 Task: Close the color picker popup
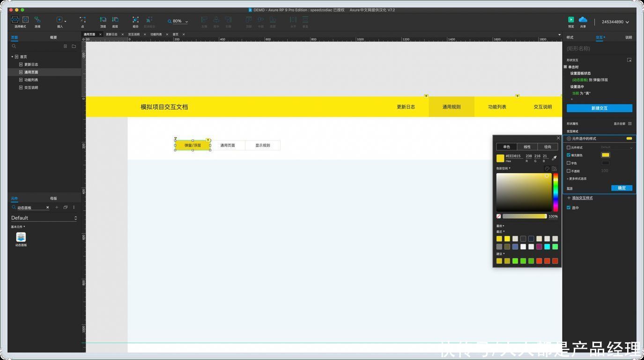coord(558,138)
